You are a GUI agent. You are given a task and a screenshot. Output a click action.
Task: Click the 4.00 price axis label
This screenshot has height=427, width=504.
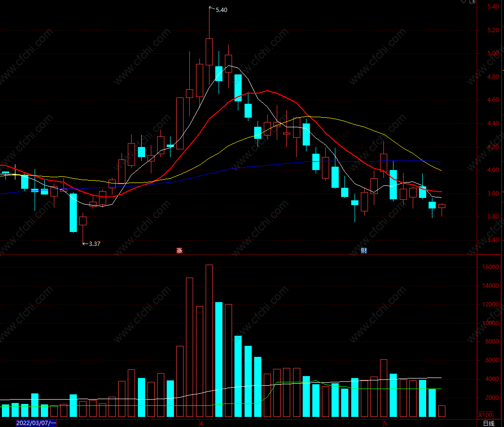click(x=493, y=170)
